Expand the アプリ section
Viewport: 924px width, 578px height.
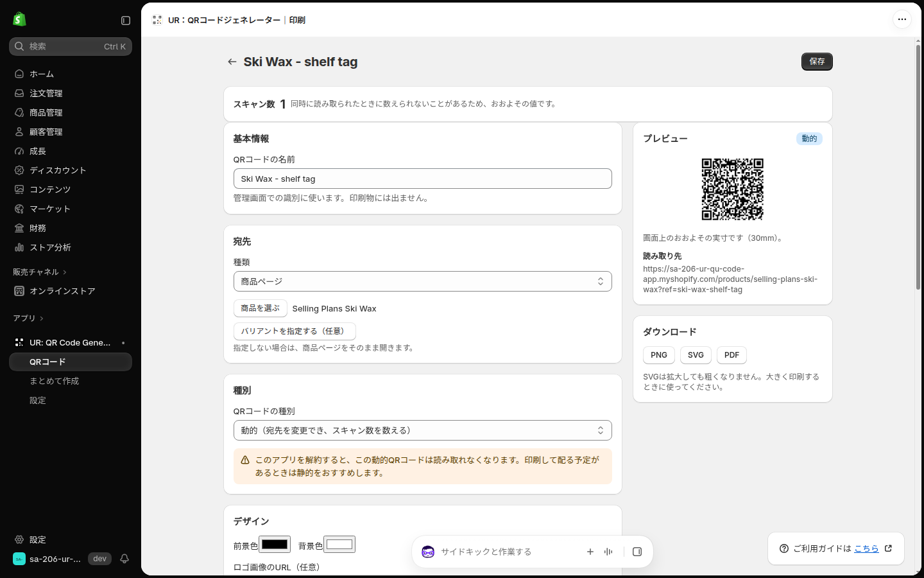[x=28, y=319]
